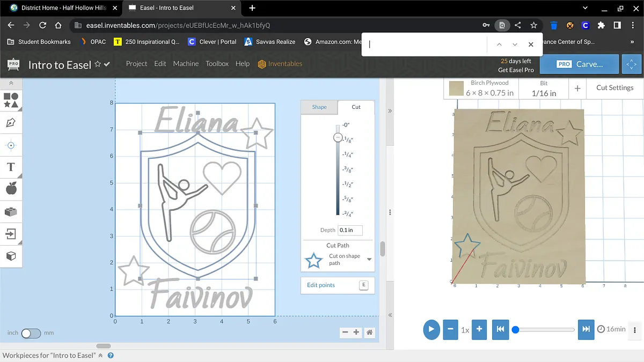Select the Pen drawing tool
This screenshot has width=644, height=362.
11,123
